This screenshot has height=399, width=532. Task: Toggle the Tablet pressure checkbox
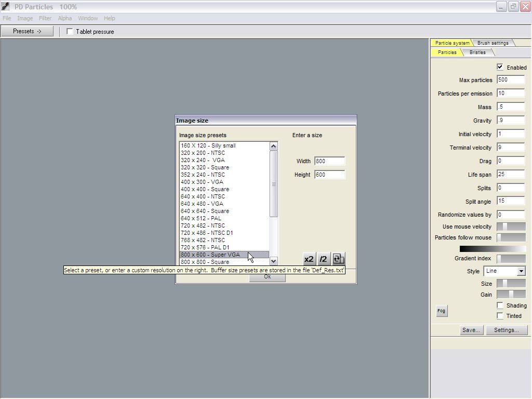(x=70, y=32)
